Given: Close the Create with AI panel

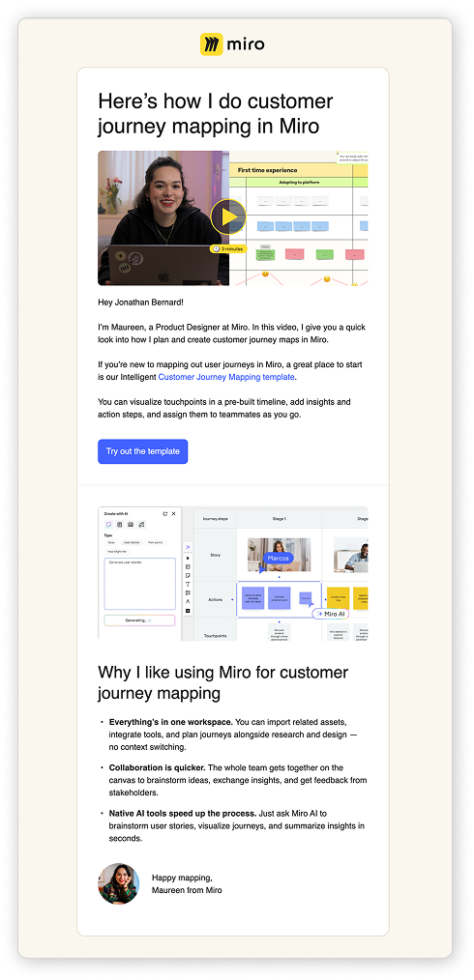Looking at the screenshot, I should (x=173, y=514).
